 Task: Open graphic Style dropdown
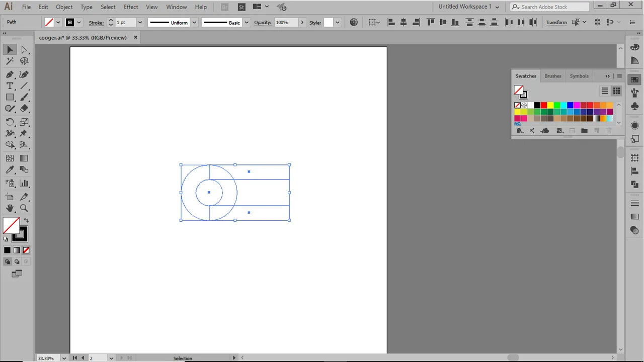337,22
